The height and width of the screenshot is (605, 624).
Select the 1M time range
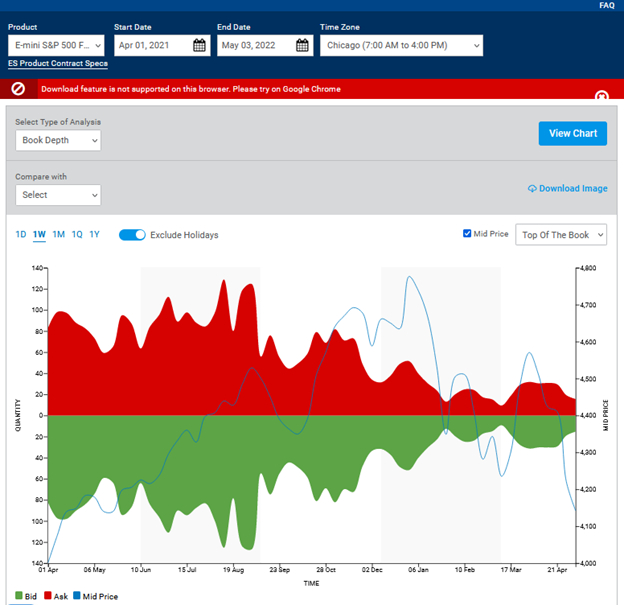click(x=58, y=235)
